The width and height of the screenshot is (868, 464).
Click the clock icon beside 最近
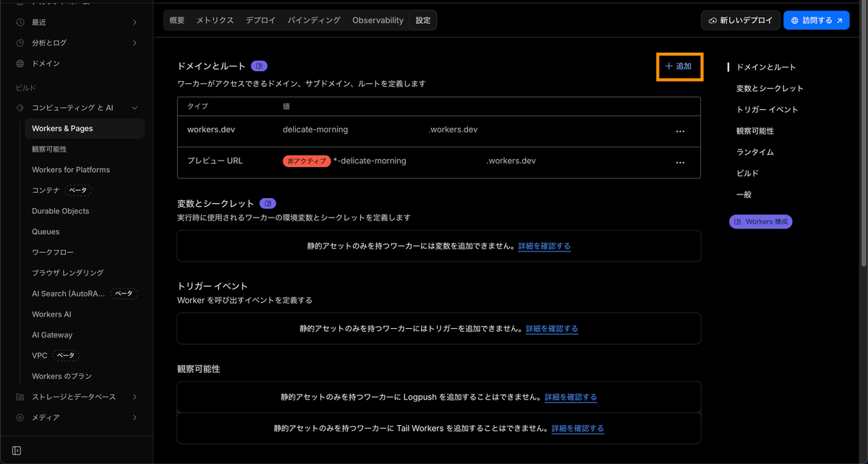22,22
